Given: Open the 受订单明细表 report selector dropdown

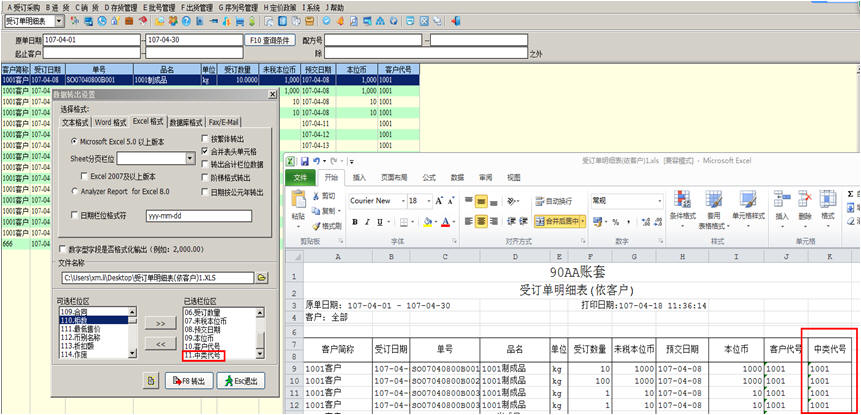Looking at the screenshot, I should point(59,21).
